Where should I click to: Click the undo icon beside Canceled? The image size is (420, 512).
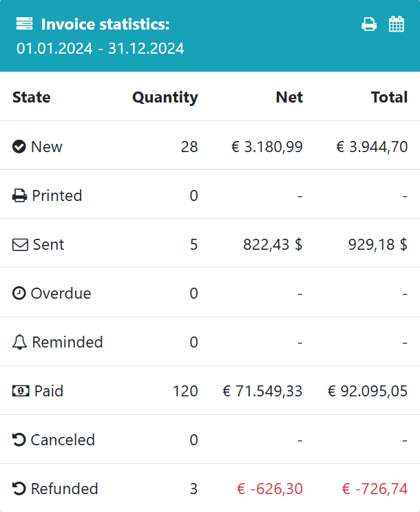point(19,440)
